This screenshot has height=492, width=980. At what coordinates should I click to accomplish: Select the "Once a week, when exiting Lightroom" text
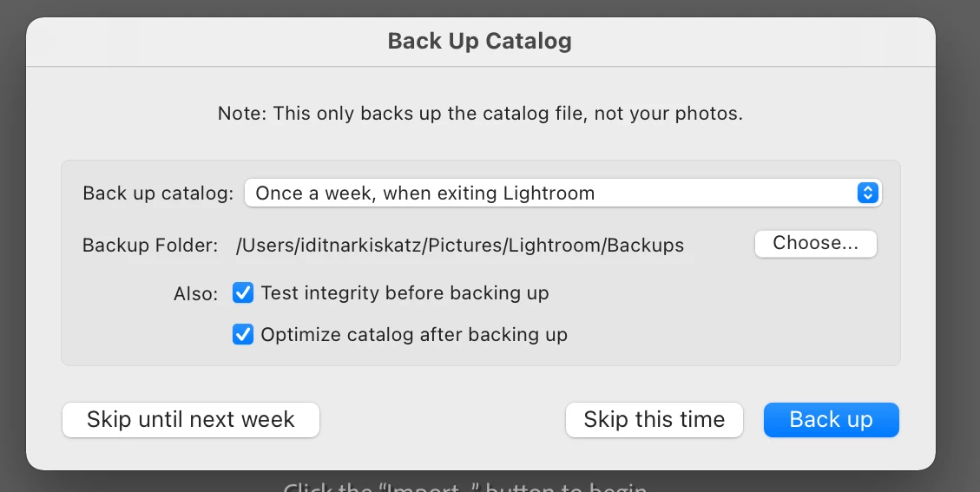(425, 193)
